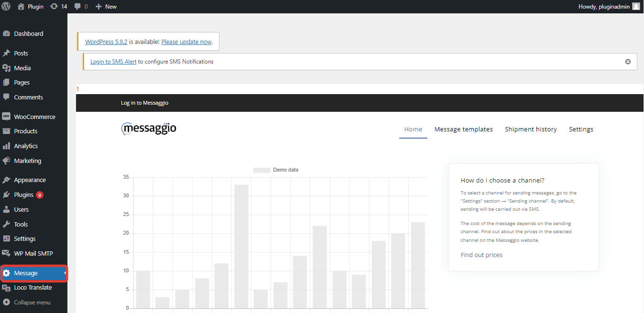Click the WordPress logo icon
The image size is (644, 313).
click(x=6, y=6)
